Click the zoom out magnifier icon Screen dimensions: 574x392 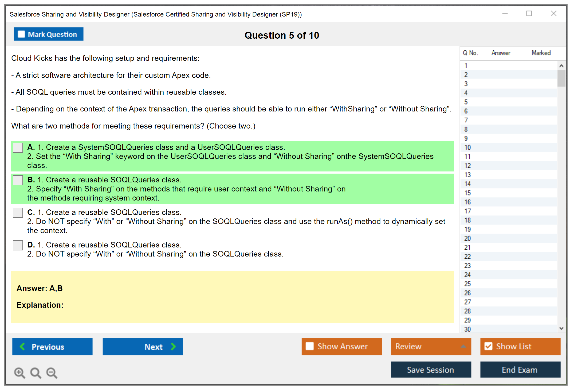tap(52, 373)
